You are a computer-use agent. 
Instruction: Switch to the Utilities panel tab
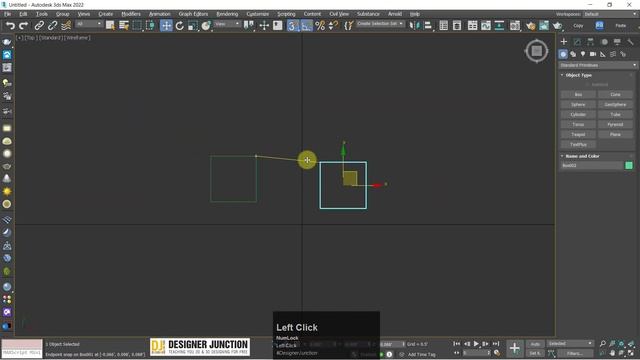pyautogui.click(x=631, y=42)
